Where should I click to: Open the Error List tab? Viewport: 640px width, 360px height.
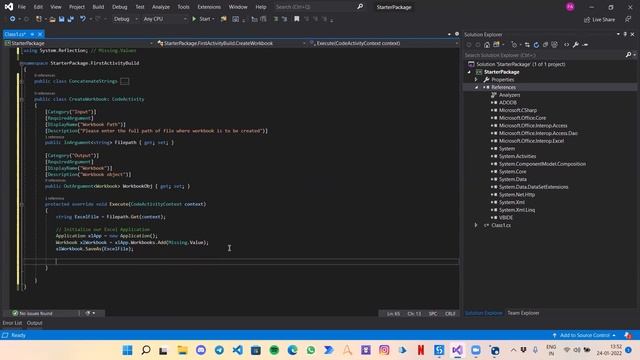[x=12, y=323]
